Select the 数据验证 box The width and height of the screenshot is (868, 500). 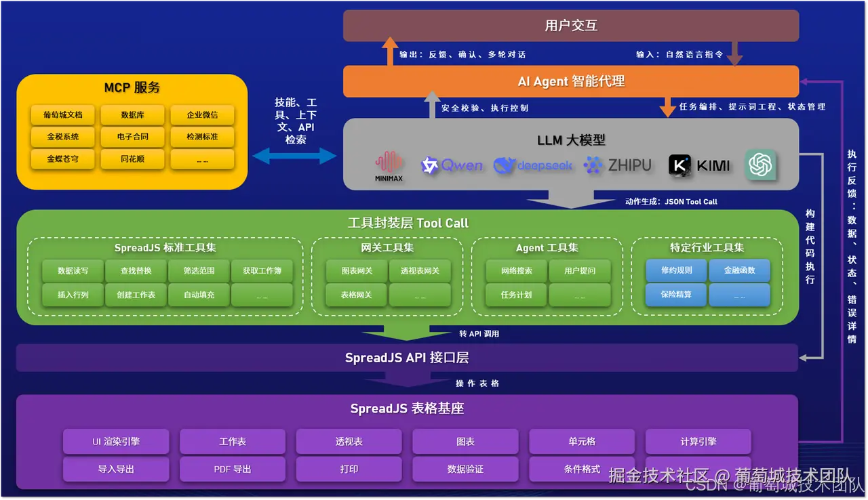pyautogui.click(x=465, y=469)
